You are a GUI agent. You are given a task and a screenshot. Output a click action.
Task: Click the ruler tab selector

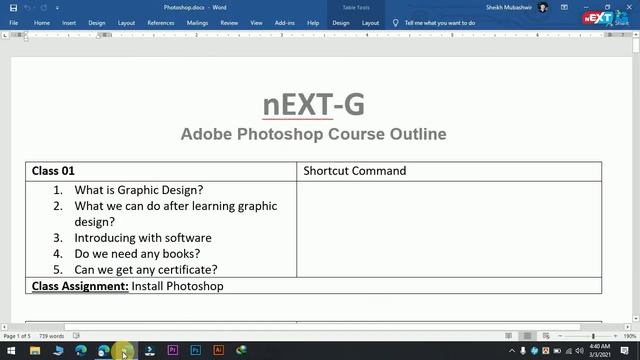pyautogui.click(x=4, y=36)
